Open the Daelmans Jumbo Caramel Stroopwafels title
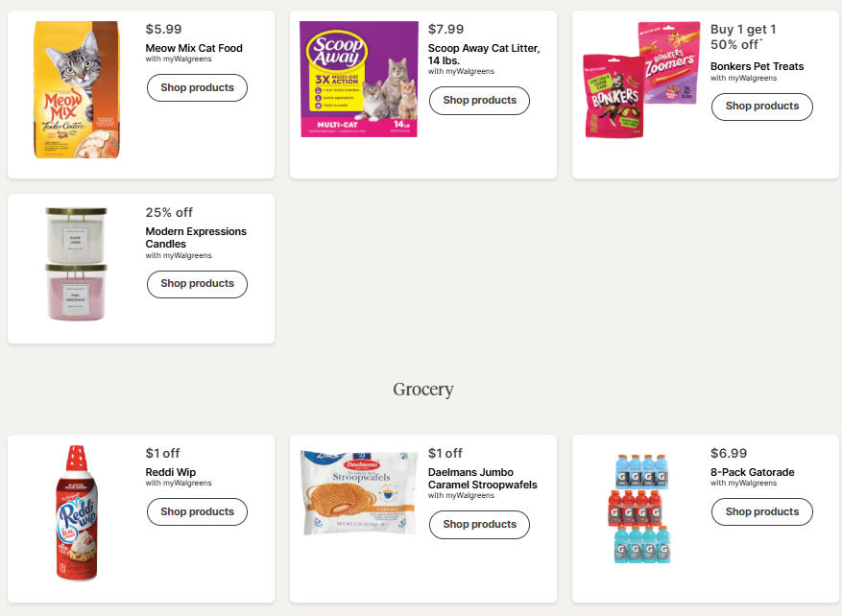 (482, 479)
